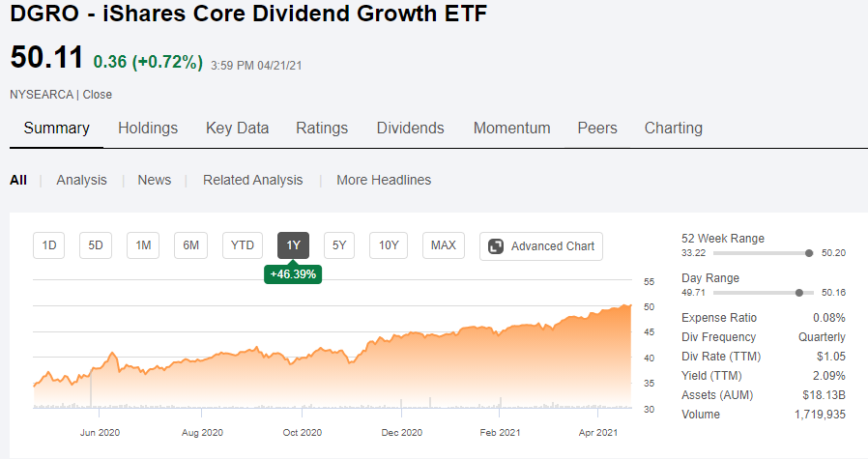
Task: Click the 0.36 (+0.72%) change text
Action: point(148,62)
